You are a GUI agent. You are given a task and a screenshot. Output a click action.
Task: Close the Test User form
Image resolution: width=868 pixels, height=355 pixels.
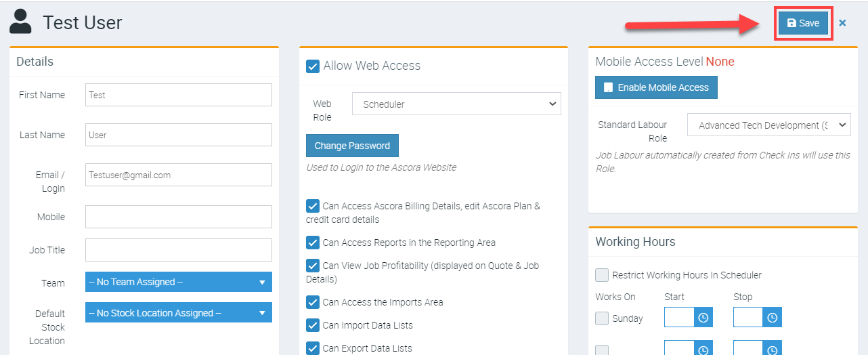pos(842,23)
